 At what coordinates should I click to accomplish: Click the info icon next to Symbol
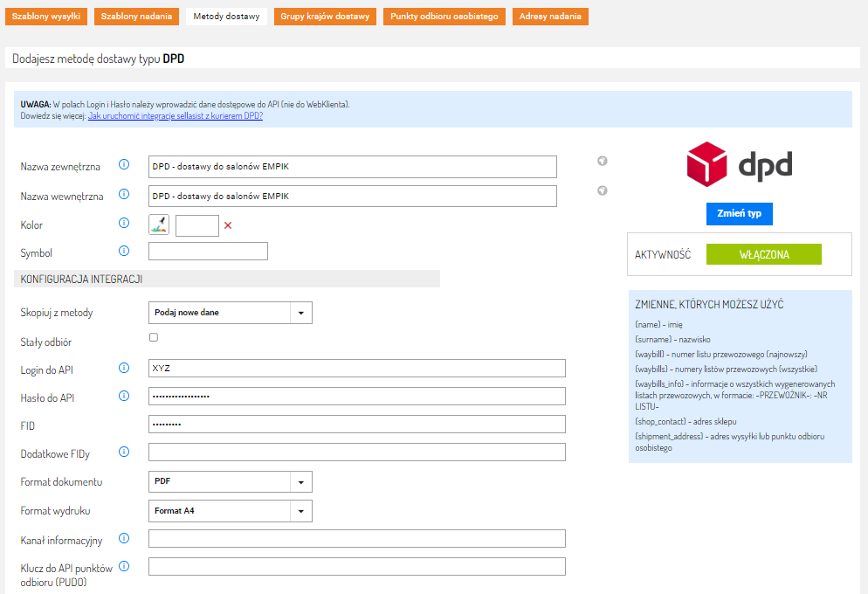(124, 252)
